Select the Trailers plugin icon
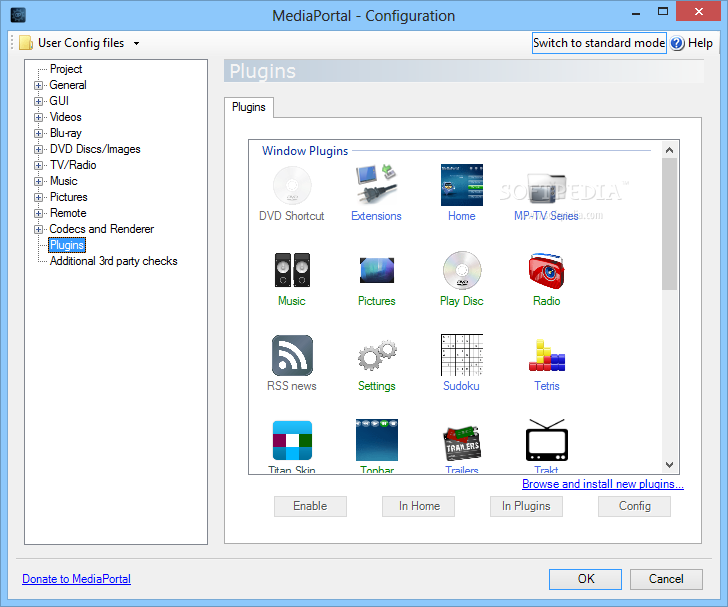Image resolution: width=728 pixels, height=607 pixels. pyautogui.click(x=462, y=443)
